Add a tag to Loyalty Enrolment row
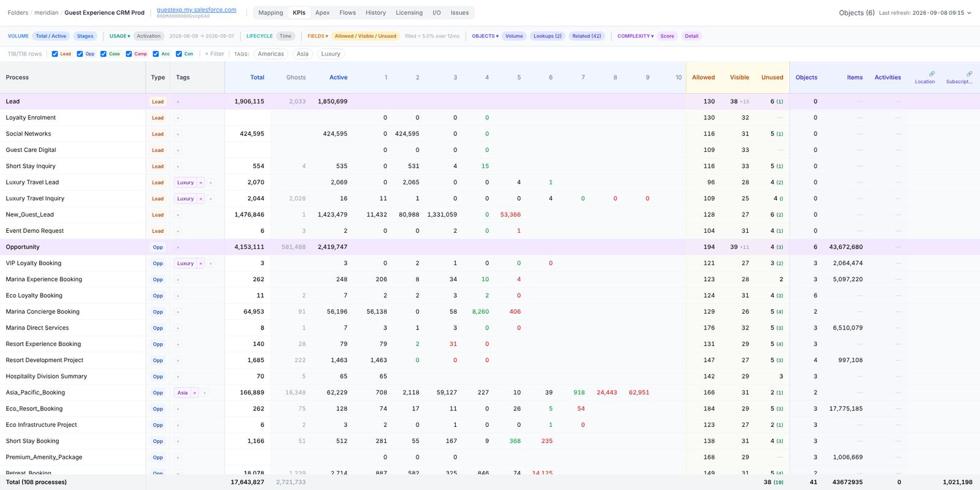The height and width of the screenshot is (490, 980). pyautogui.click(x=178, y=118)
